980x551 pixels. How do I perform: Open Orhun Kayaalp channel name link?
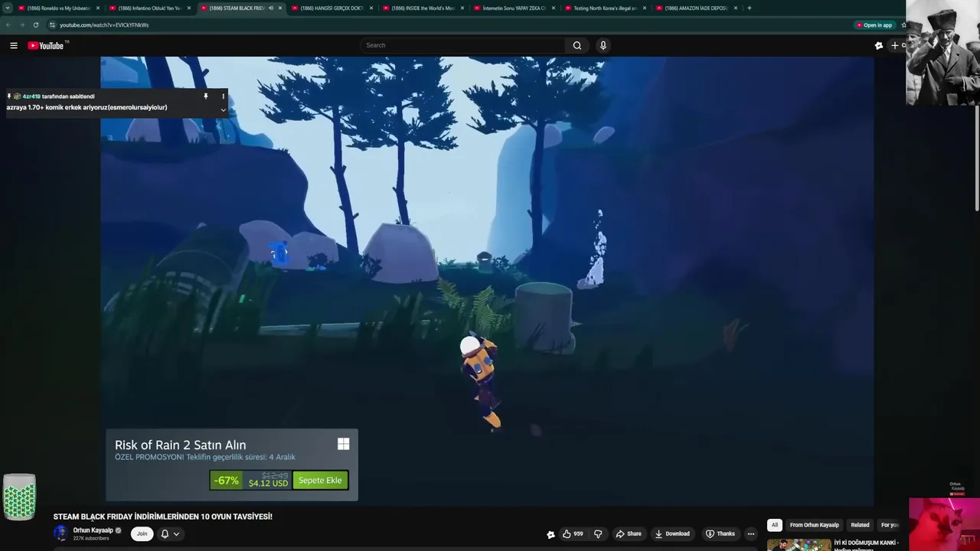pos(93,530)
